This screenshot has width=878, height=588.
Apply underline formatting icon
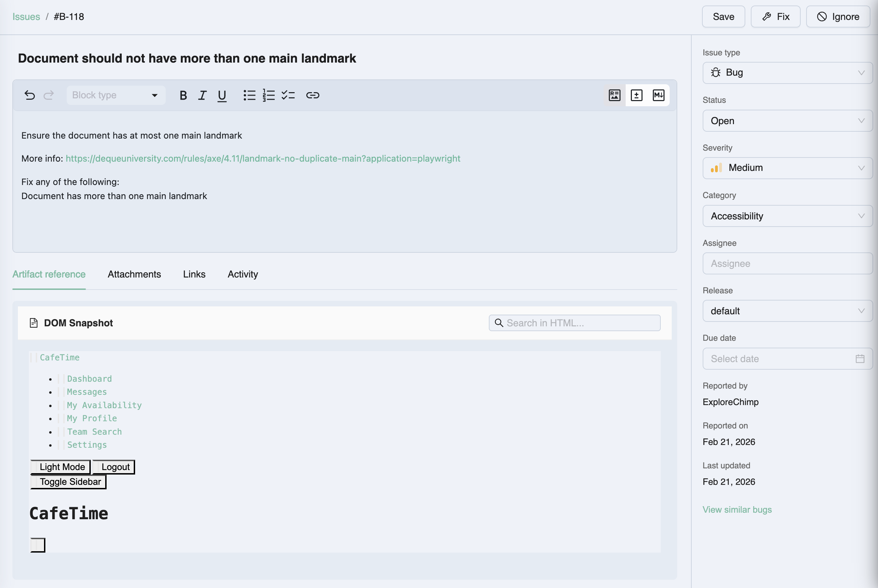click(222, 95)
